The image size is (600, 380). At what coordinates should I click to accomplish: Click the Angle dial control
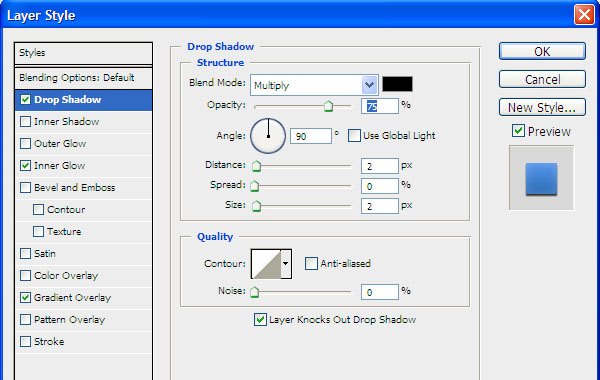click(x=268, y=136)
